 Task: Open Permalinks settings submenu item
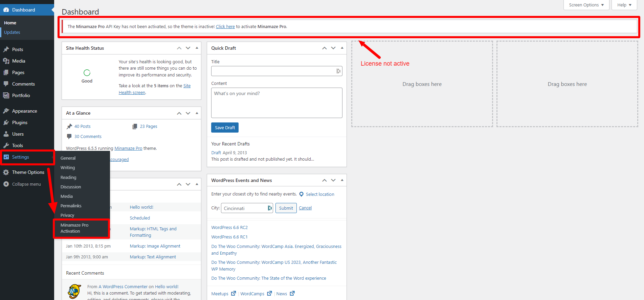pyautogui.click(x=71, y=206)
